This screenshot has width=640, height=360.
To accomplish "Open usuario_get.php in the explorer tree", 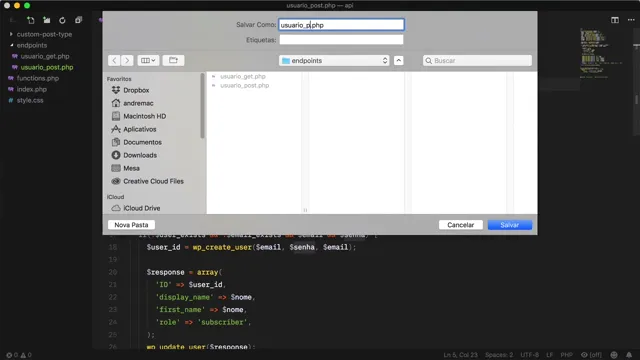I will 45,56.
